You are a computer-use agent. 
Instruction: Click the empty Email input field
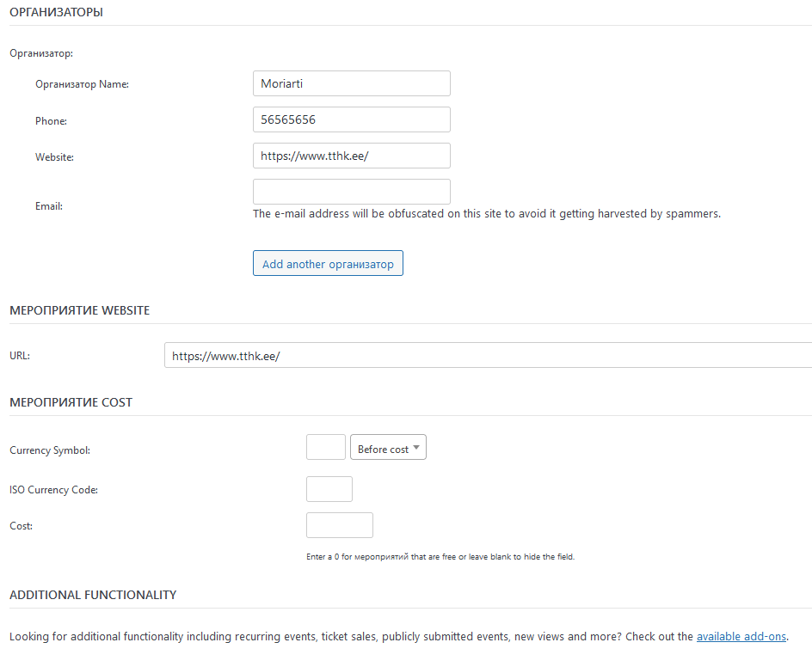tap(352, 192)
